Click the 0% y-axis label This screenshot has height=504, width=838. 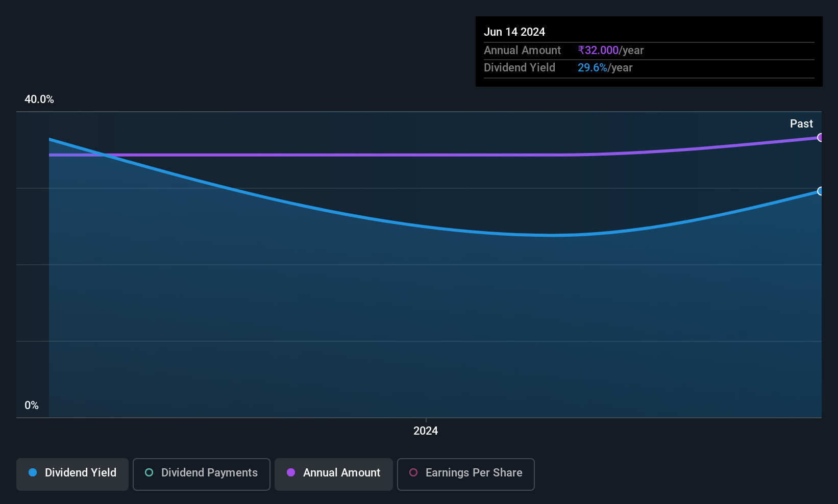pos(32,406)
